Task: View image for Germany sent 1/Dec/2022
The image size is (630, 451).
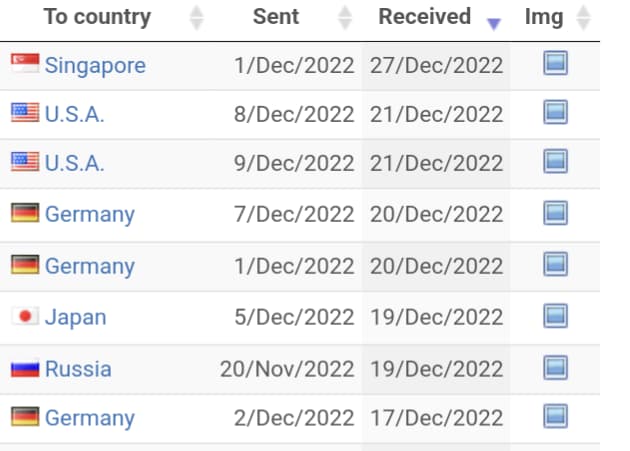Action: click(x=555, y=265)
